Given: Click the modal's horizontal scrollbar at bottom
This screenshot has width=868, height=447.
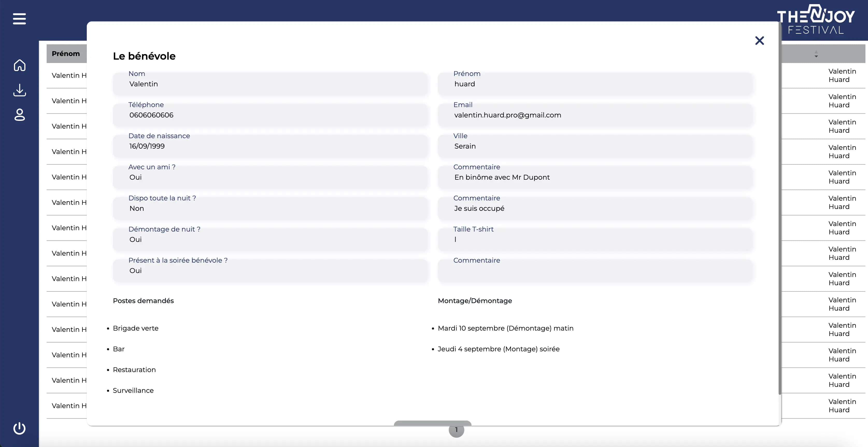Looking at the screenshot, I should [x=432, y=423].
